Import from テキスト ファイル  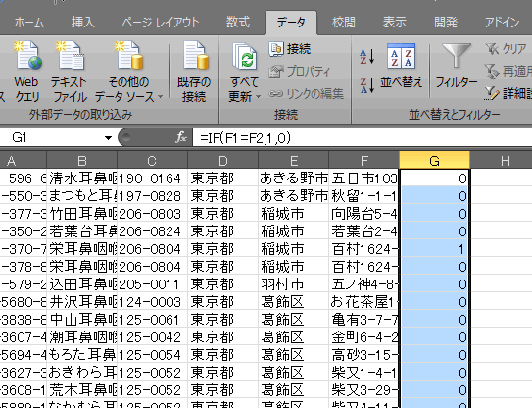click(70, 72)
